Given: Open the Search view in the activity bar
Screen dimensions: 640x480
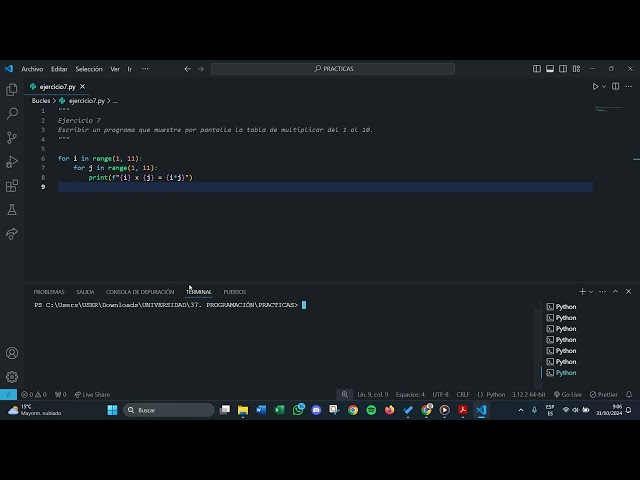Looking at the screenshot, I should click(x=12, y=113).
